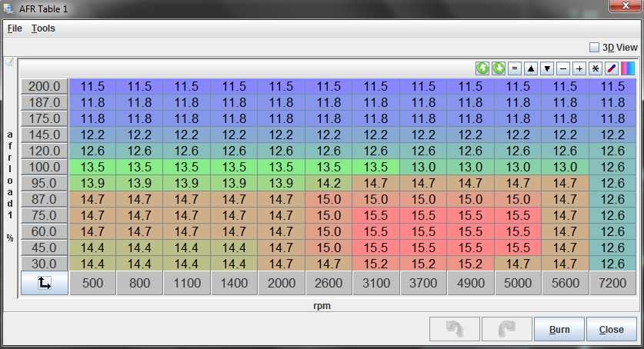This screenshot has height=349, width=644.
Task: Click the black up-triangle increase icon
Action: click(x=531, y=68)
